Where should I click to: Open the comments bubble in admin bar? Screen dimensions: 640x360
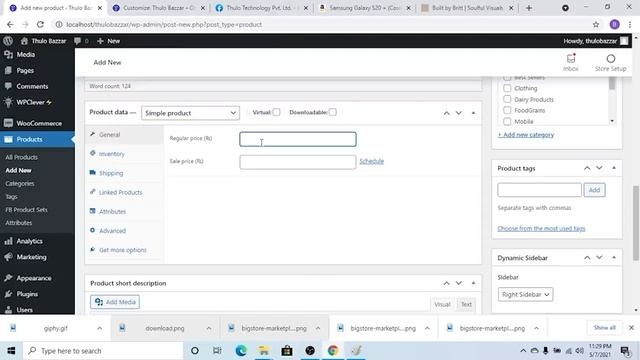point(81,41)
